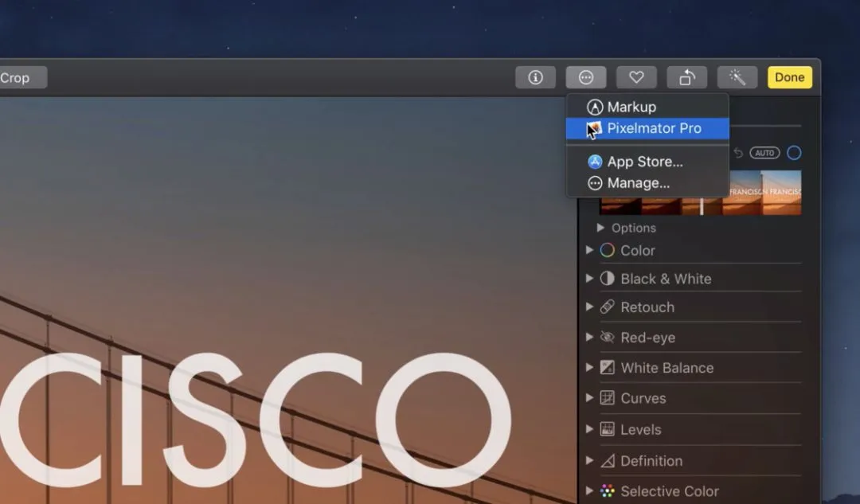Screen dimensions: 860x504
Task: Revert adjustment with the undo arrow
Action: (738, 153)
